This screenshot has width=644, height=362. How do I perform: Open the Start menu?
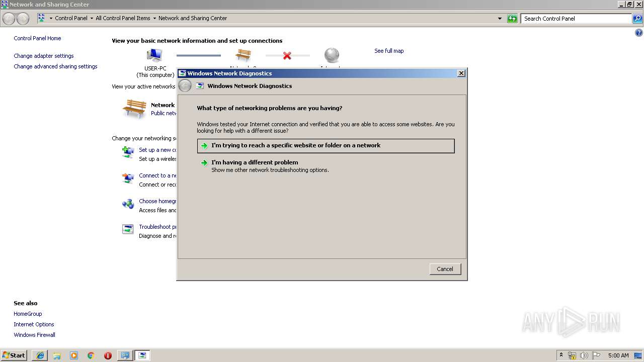click(x=14, y=355)
